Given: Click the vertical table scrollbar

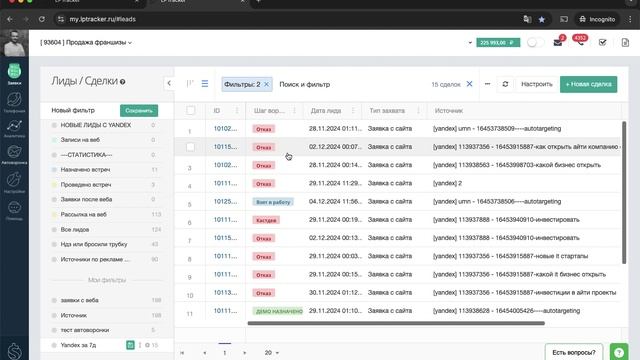Looking at the screenshot, I should point(624,193).
